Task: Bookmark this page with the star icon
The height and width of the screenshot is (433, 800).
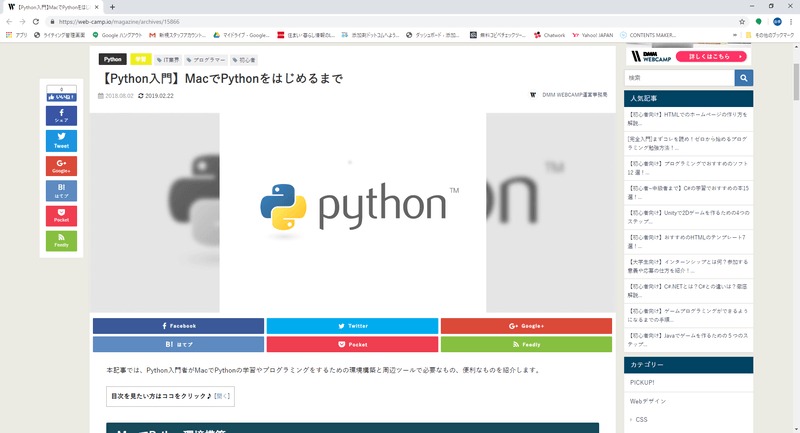Action: [x=742, y=21]
